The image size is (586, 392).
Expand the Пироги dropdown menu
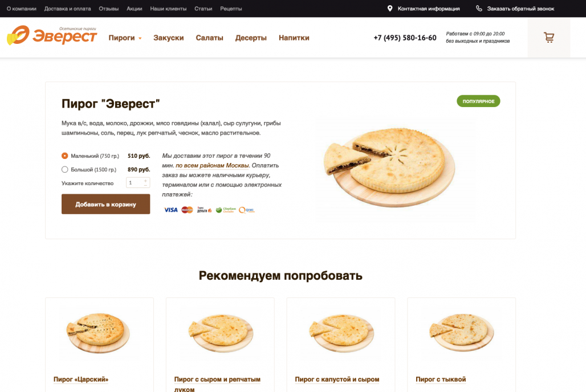click(x=125, y=38)
